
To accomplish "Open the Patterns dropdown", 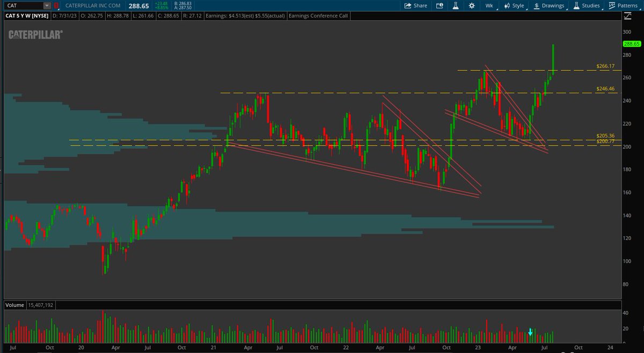I will (625, 5).
